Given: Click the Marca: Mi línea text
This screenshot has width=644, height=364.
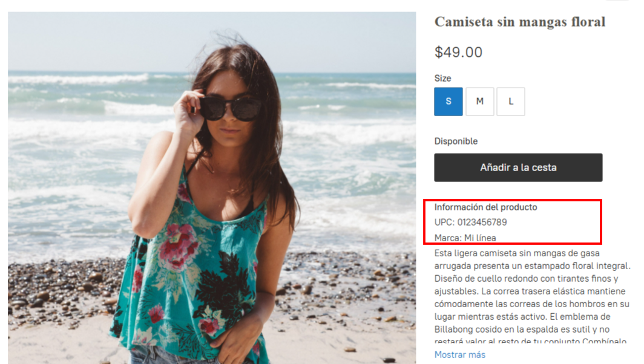Looking at the screenshot, I should coord(465,238).
